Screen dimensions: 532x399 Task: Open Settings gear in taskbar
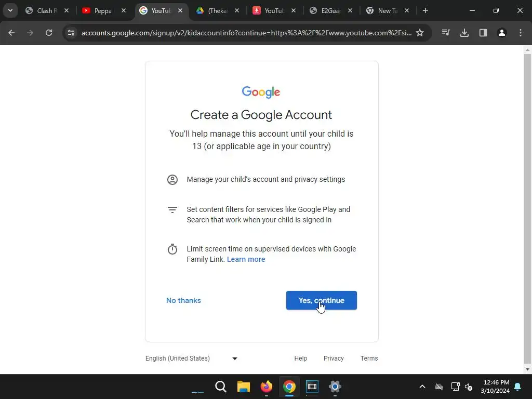point(335,387)
